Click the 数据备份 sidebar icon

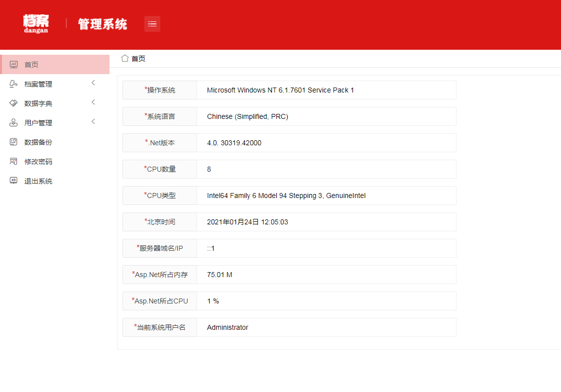[x=14, y=142]
